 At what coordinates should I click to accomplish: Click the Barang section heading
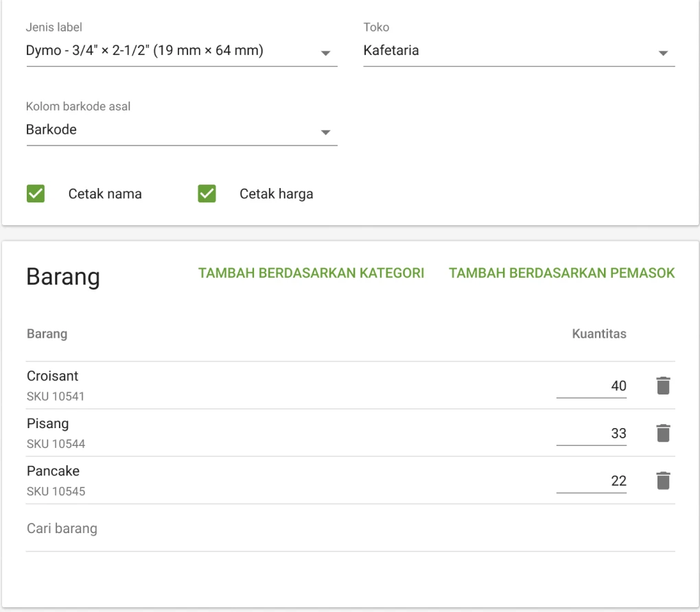pyautogui.click(x=62, y=276)
